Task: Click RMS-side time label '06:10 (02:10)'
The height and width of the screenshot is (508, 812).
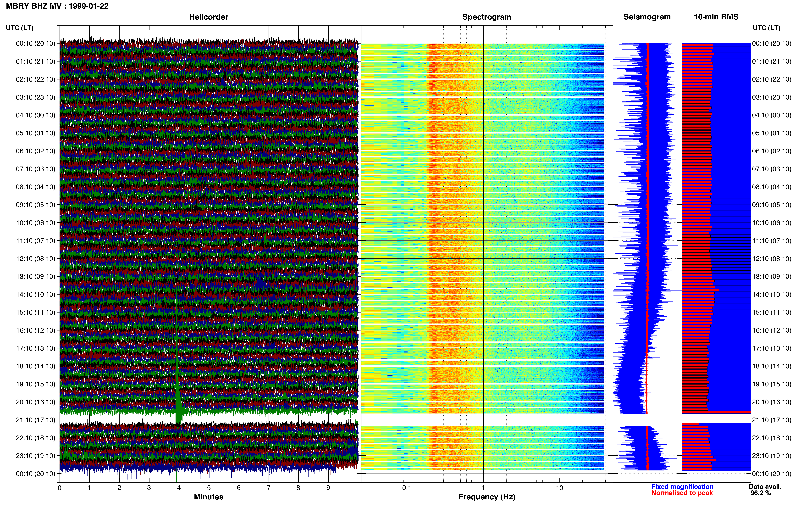Action: point(772,151)
